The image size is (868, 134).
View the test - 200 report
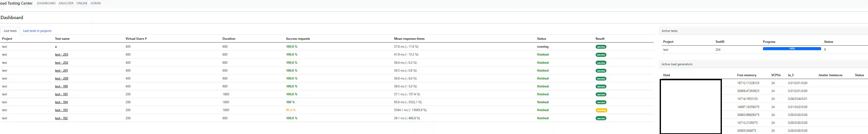pyautogui.click(x=61, y=78)
